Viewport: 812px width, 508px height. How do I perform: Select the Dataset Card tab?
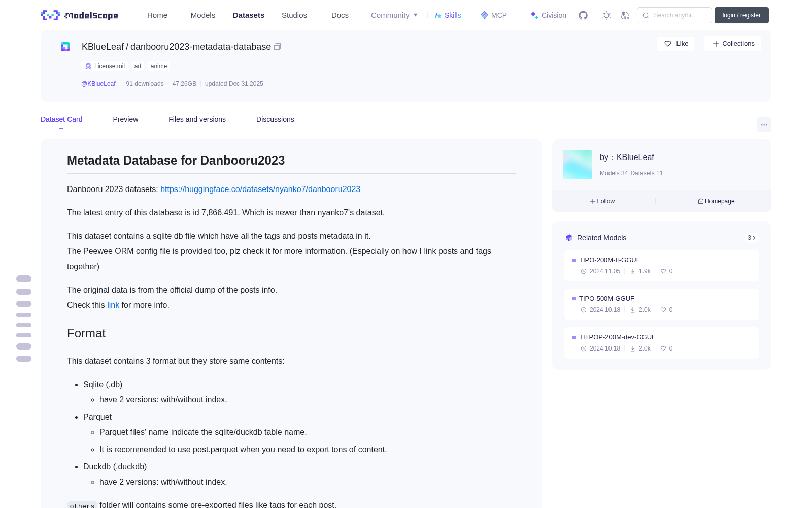click(61, 119)
